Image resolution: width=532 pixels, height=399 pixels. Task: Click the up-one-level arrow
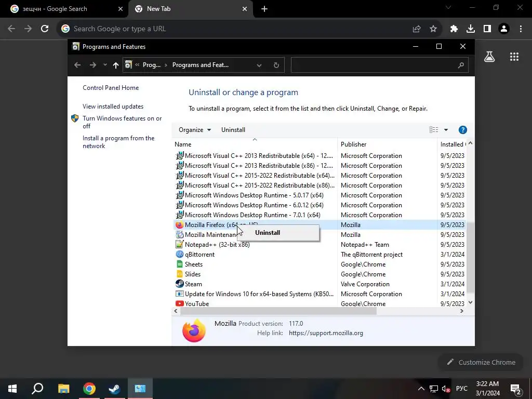pyautogui.click(x=116, y=65)
